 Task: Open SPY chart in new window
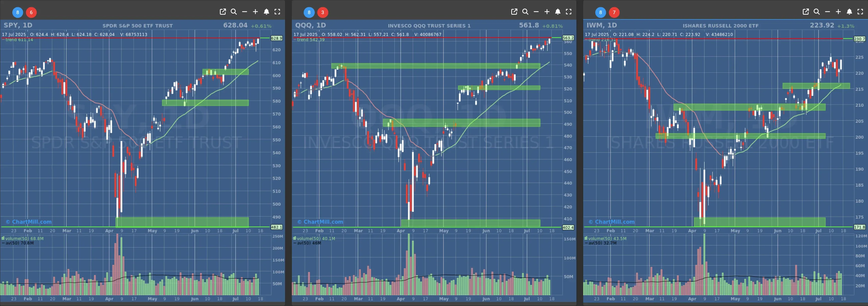[x=223, y=12]
